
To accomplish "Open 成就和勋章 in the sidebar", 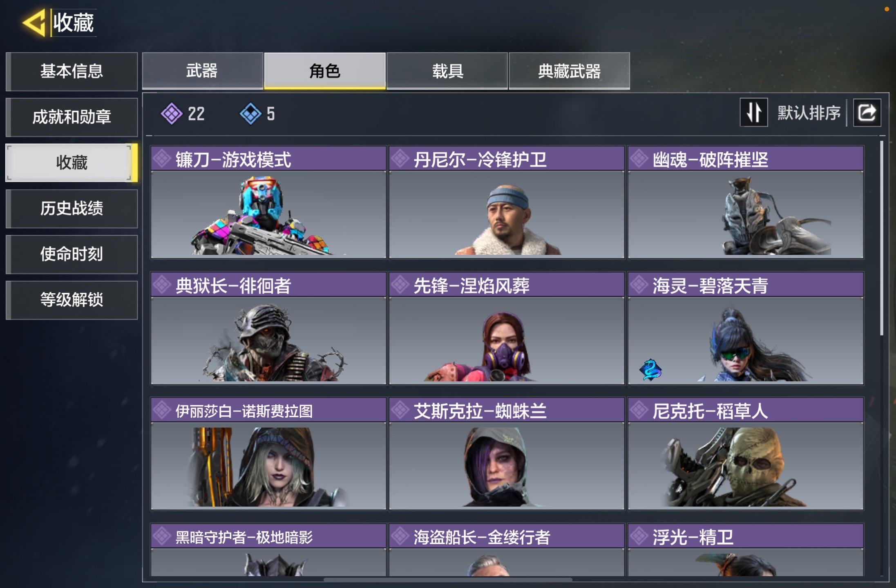I will (x=72, y=117).
